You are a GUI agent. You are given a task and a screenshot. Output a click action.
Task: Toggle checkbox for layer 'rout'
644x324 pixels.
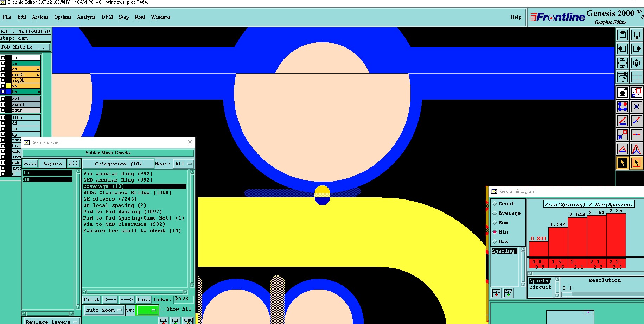click(3, 110)
